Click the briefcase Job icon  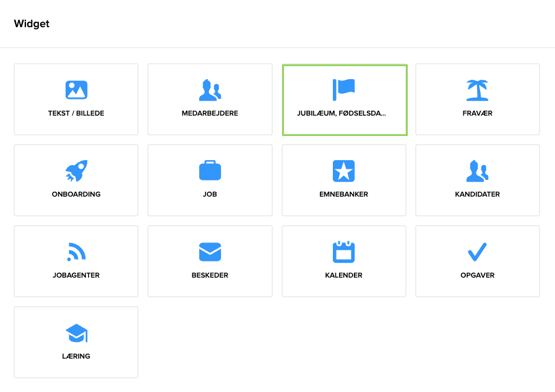pos(210,171)
